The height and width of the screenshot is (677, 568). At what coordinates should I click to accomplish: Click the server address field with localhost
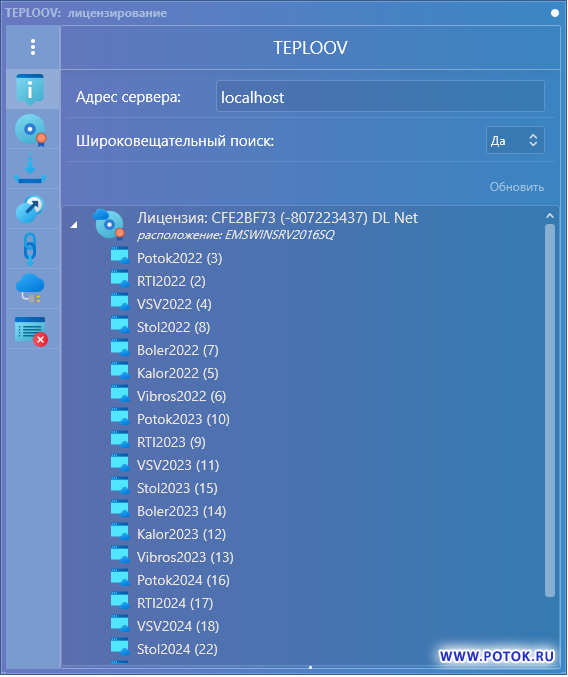pos(380,96)
